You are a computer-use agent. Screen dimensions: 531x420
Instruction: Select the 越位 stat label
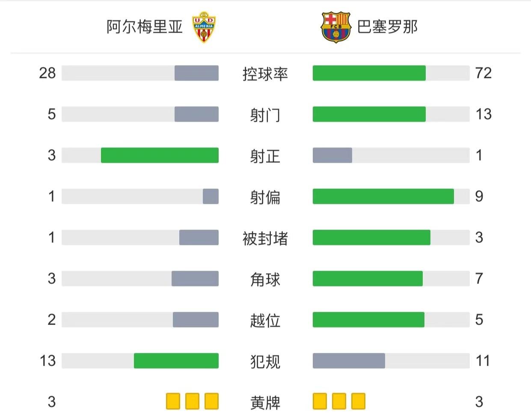[265, 320]
